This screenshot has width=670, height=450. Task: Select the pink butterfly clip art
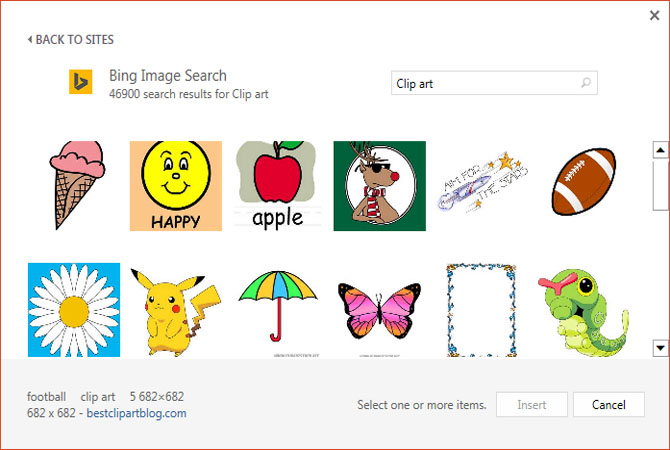pos(379,311)
